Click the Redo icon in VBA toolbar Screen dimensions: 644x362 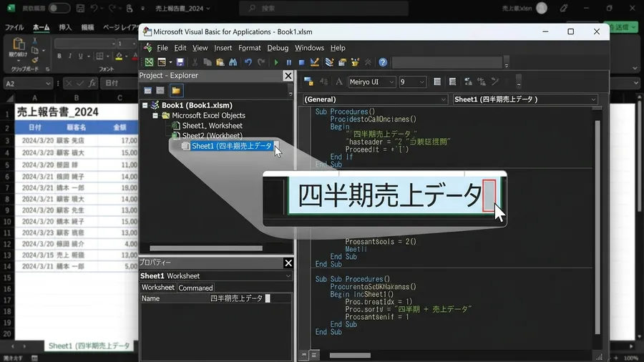click(x=260, y=62)
